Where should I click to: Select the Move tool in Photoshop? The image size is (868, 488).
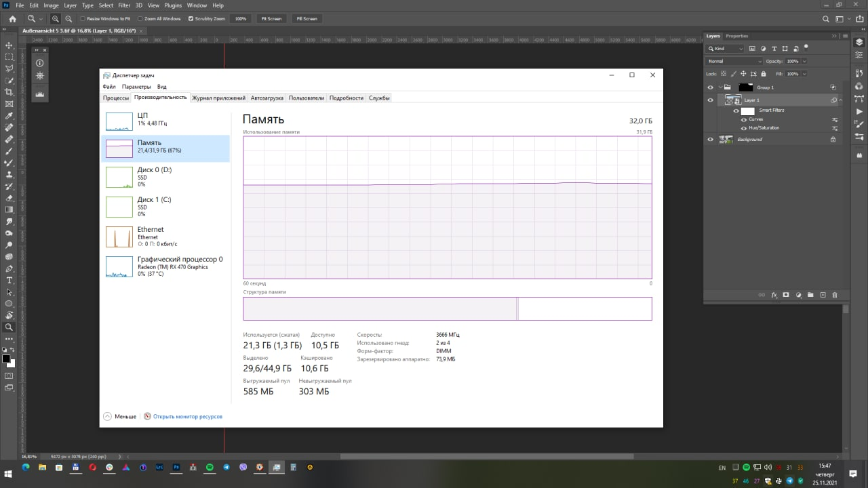tap(9, 45)
